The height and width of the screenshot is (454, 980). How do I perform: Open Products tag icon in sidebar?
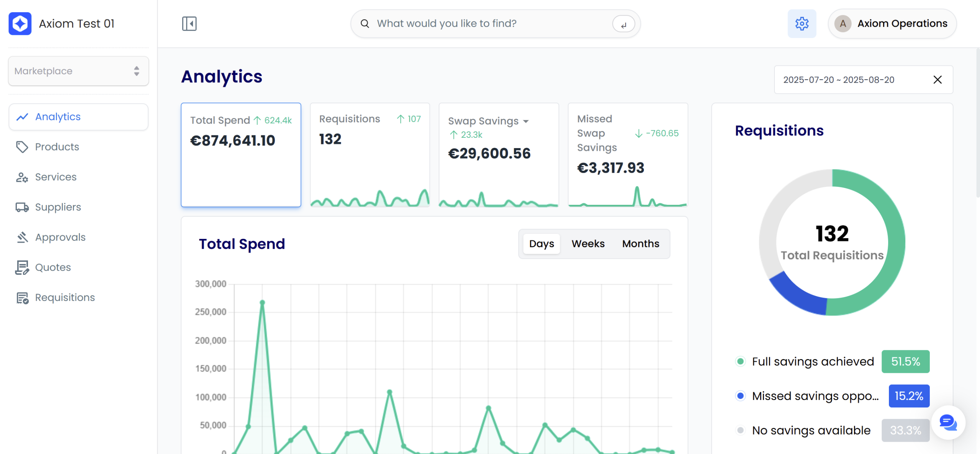point(22,147)
